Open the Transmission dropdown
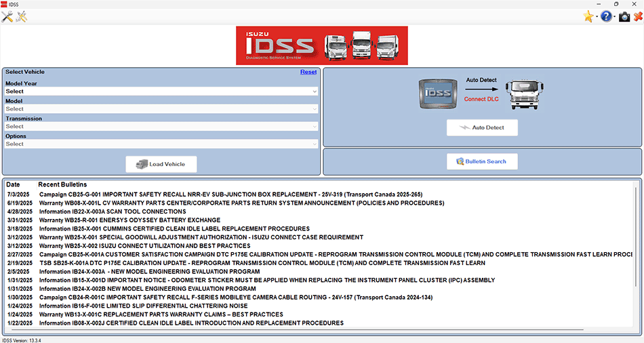This screenshot has width=644, height=343. [x=161, y=126]
